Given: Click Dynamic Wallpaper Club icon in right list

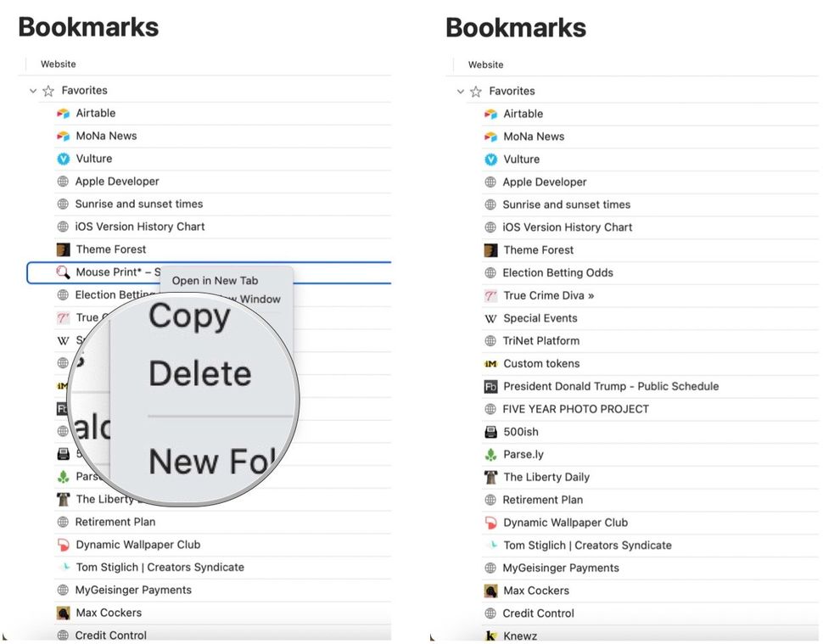Looking at the screenshot, I should point(490,523).
